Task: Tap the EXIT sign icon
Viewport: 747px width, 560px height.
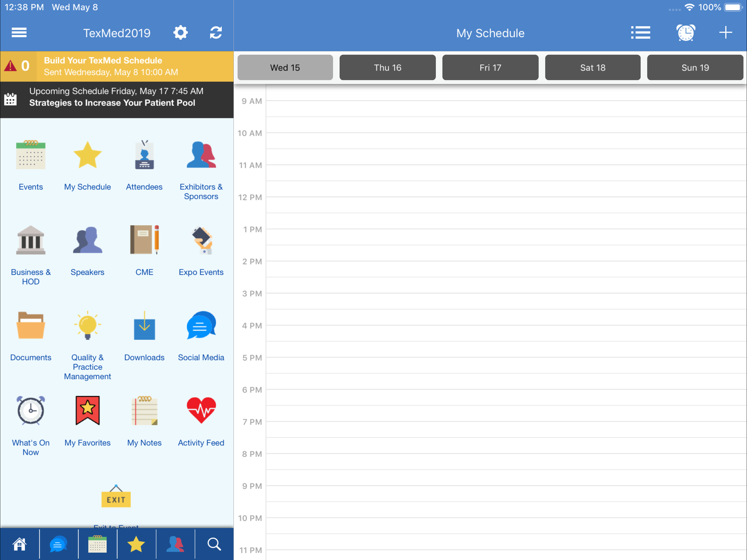Action: tap(116, 496)
